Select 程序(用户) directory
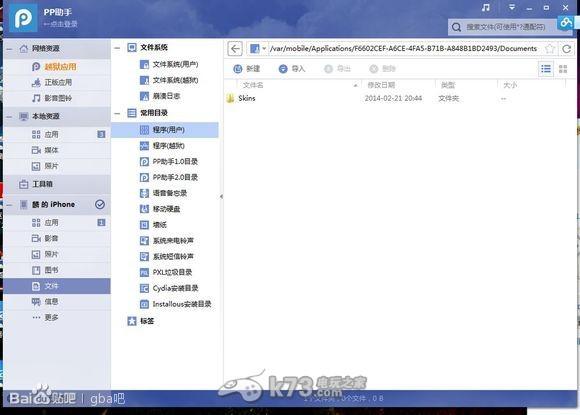The image size is (580, 415). point(165,130)
